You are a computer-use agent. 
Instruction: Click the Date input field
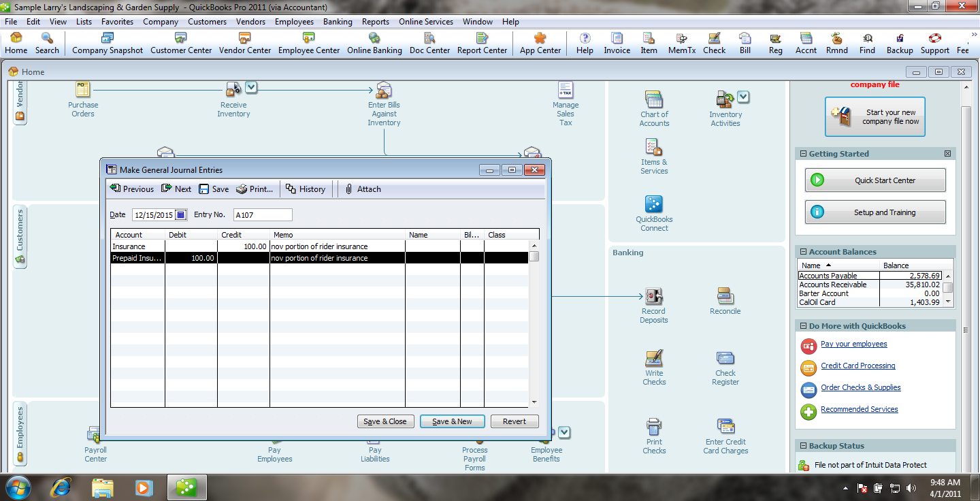click(154, 215)
